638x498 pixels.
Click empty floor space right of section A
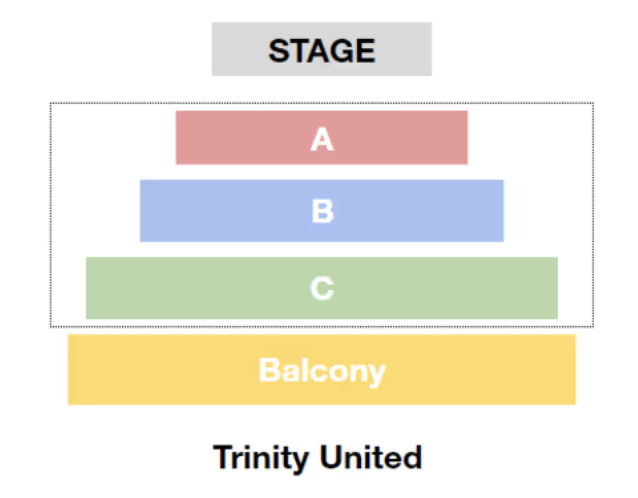(530, 138)
